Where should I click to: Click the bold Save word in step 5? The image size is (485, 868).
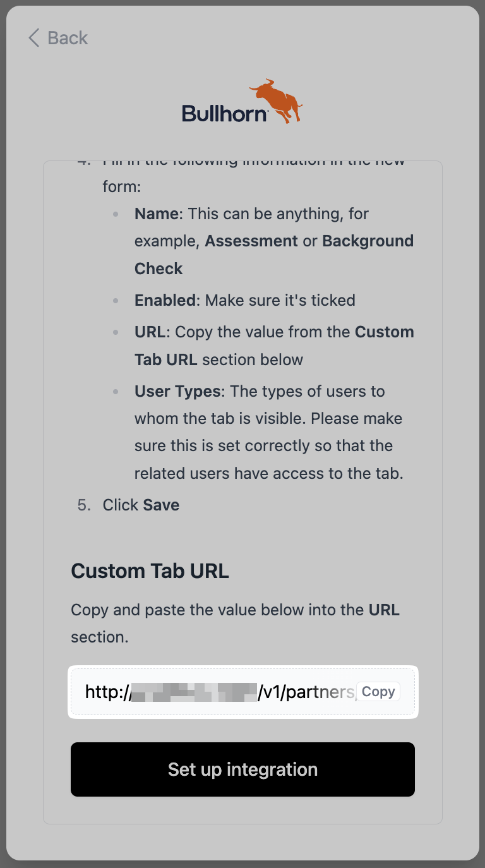161,505
